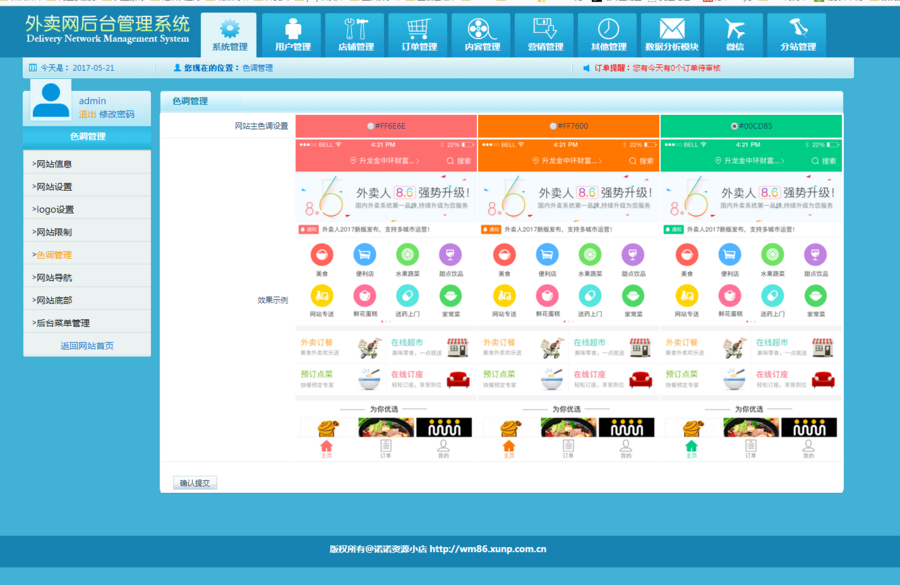This screenshot has height=585, width=900.
Task: Click the green preview's 送药上门 icon
Action: pyautogui.click(x=773, y=296)
